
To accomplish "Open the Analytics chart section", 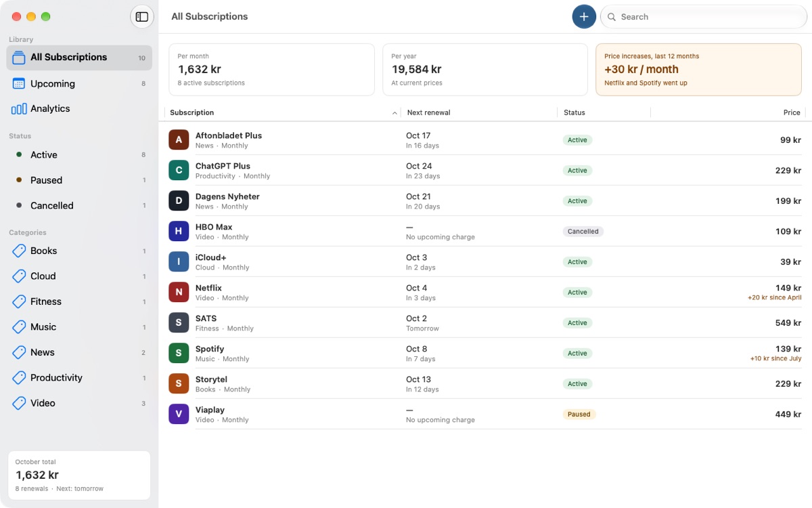I will click(79, 108).
